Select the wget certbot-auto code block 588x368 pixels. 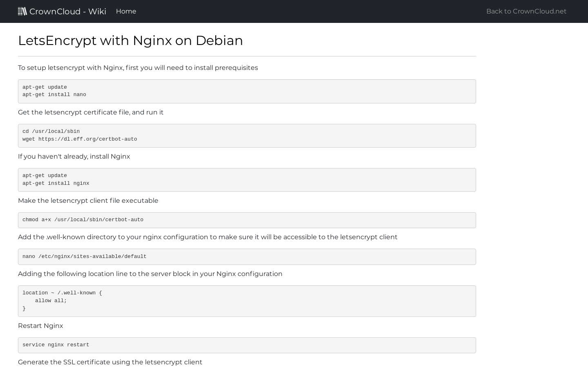pos(247,135)
